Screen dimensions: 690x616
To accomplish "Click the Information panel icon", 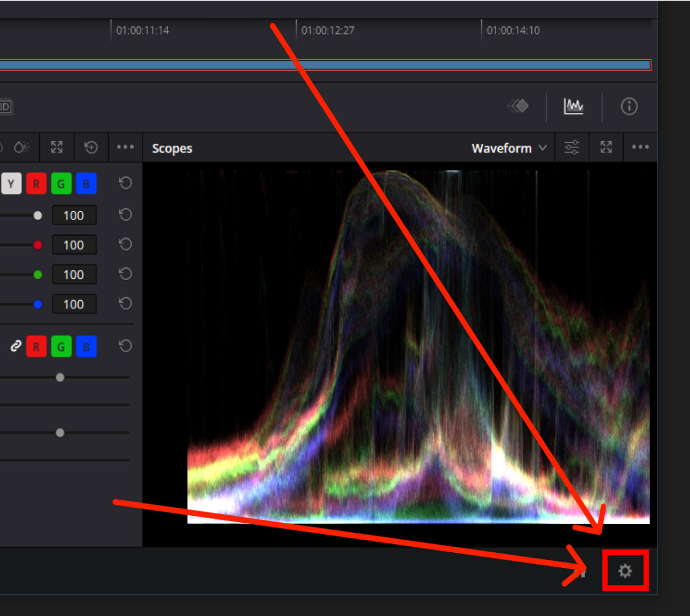I will point(629,107).
